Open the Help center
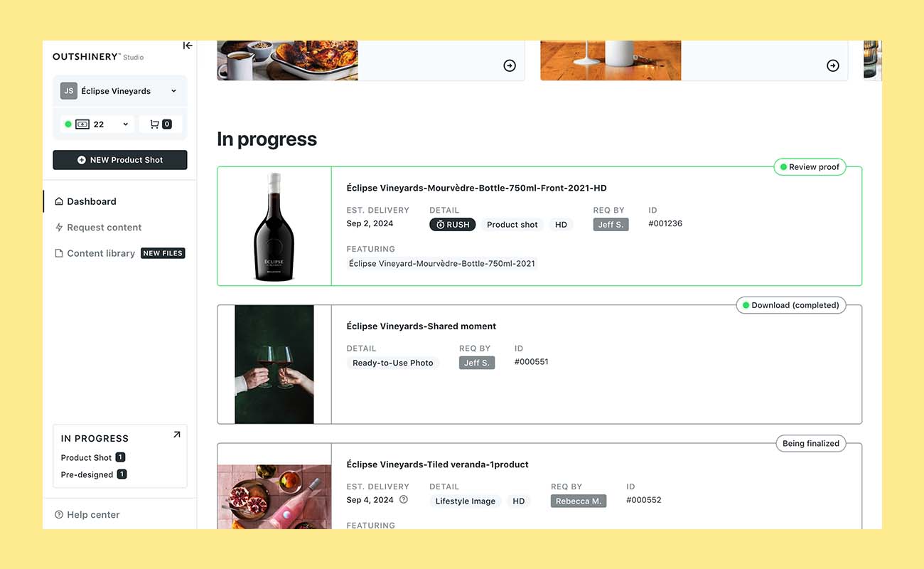Image resolution: width=924 pixels, height=569 pixels. pos(87,514)
